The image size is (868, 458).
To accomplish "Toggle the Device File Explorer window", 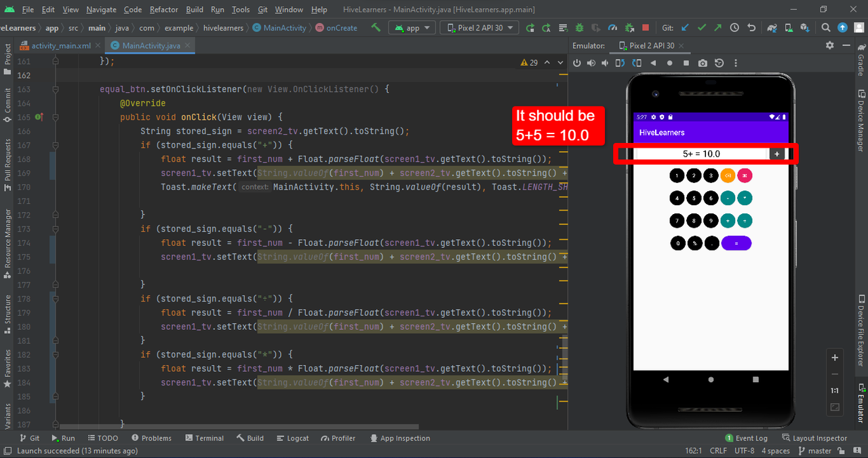I will [861, 332].
